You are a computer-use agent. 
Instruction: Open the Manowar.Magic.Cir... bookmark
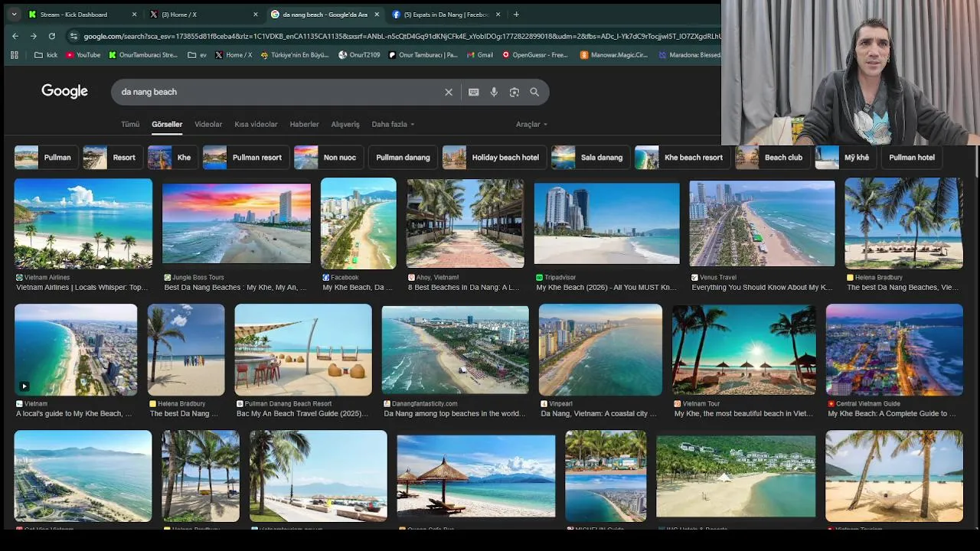(x=613, y=55)
